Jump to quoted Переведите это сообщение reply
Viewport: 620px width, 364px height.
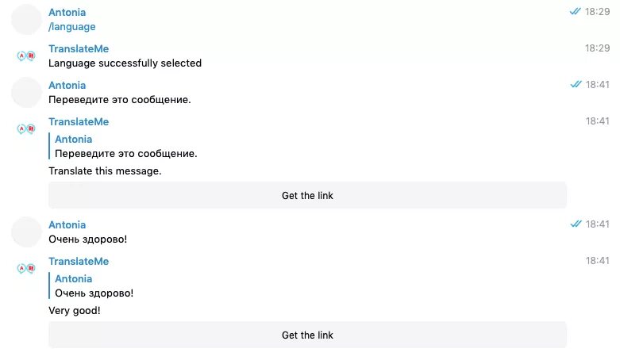point(125,147)
